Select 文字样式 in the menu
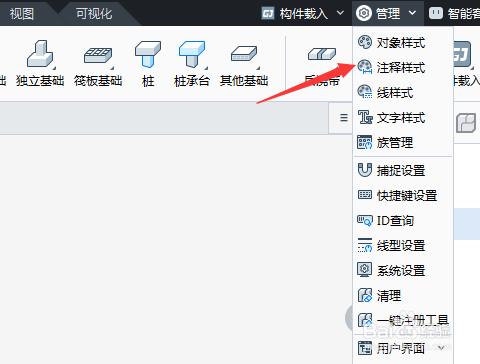 tap(403, 118)
